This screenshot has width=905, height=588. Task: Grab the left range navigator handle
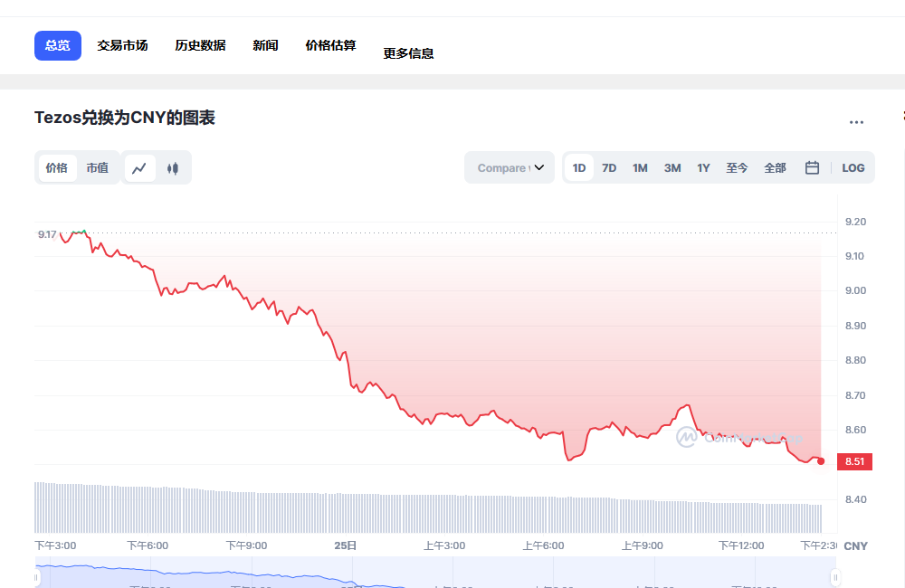[36, 577]
